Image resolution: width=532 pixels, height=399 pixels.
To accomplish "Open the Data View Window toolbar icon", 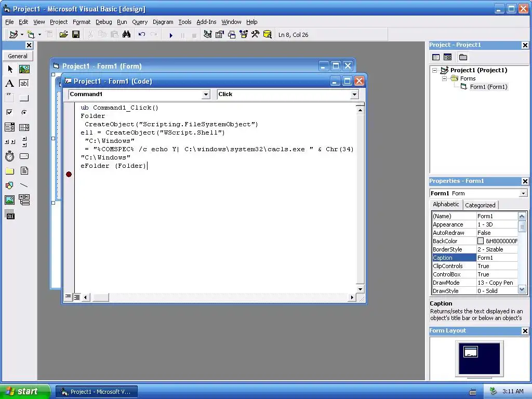I will tap(268, 35).
